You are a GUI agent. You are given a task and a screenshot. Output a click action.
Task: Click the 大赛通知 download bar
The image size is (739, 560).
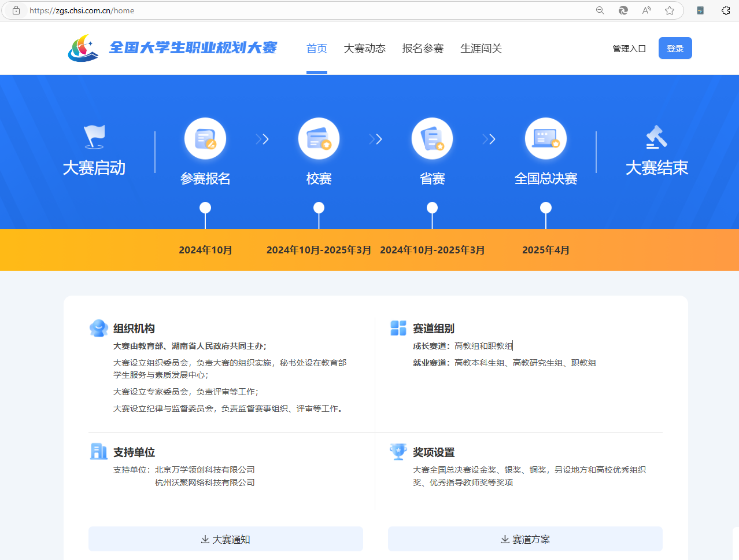tap(226, 539)
